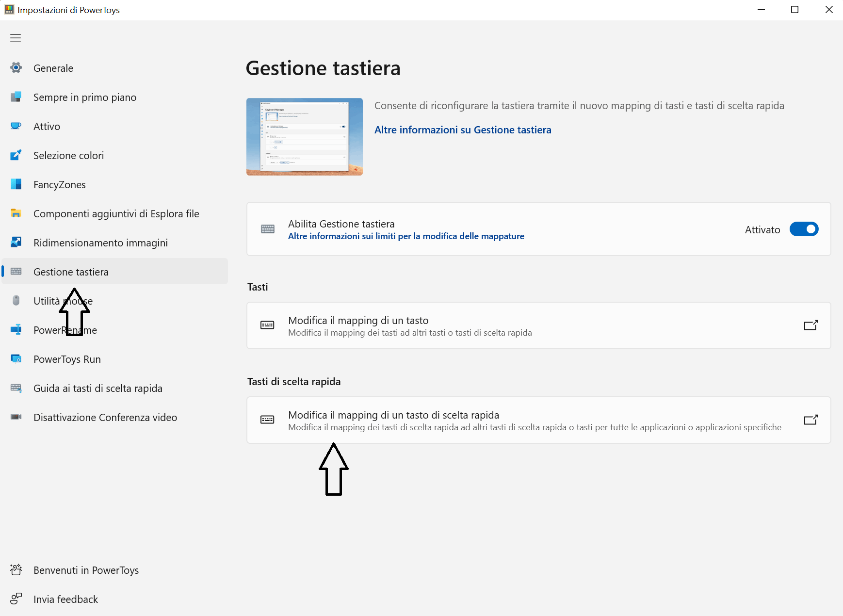Open the Sempre in primo piano page
The height and width of the screenshot is (616, 843).
[115, 97]
